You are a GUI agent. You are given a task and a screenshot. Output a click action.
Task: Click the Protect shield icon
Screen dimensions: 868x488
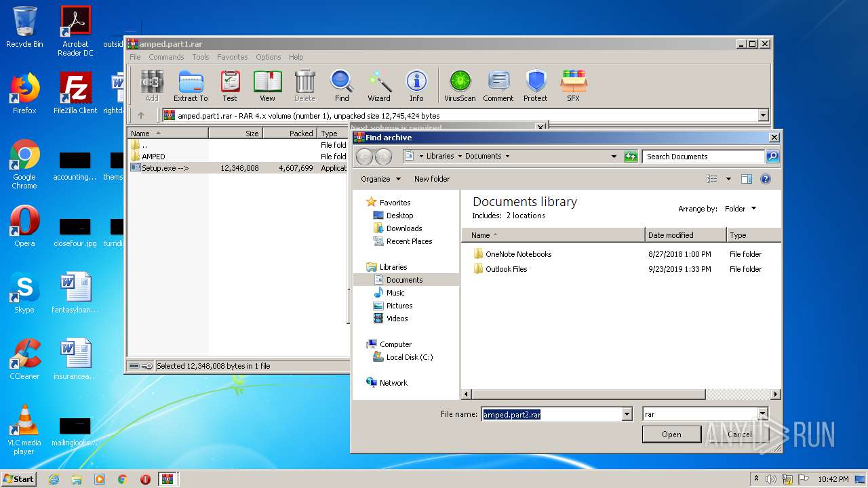click(x=536, y=86)
